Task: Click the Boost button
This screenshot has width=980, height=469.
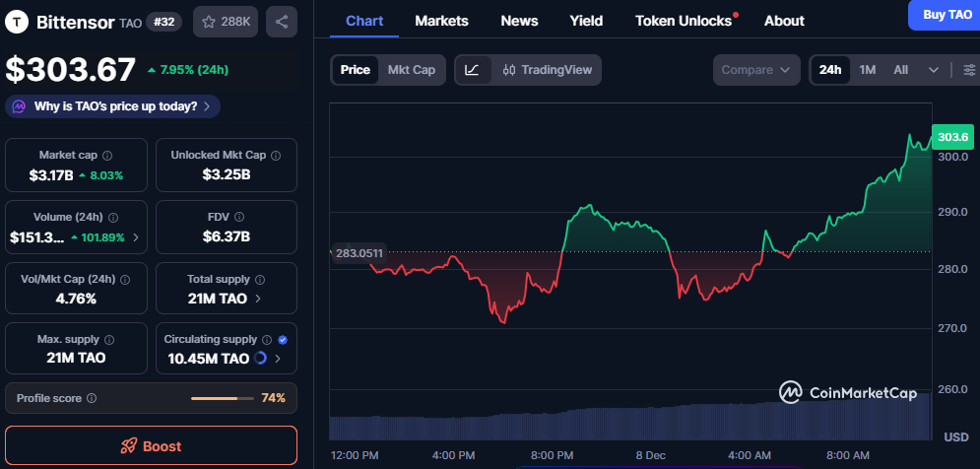Action: click(151, 445)
